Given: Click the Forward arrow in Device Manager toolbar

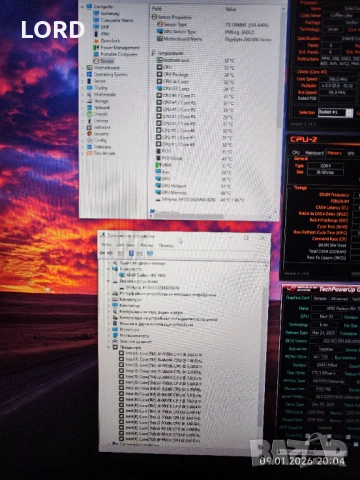Looking at the screenshot, I should (x=110, y=253).
